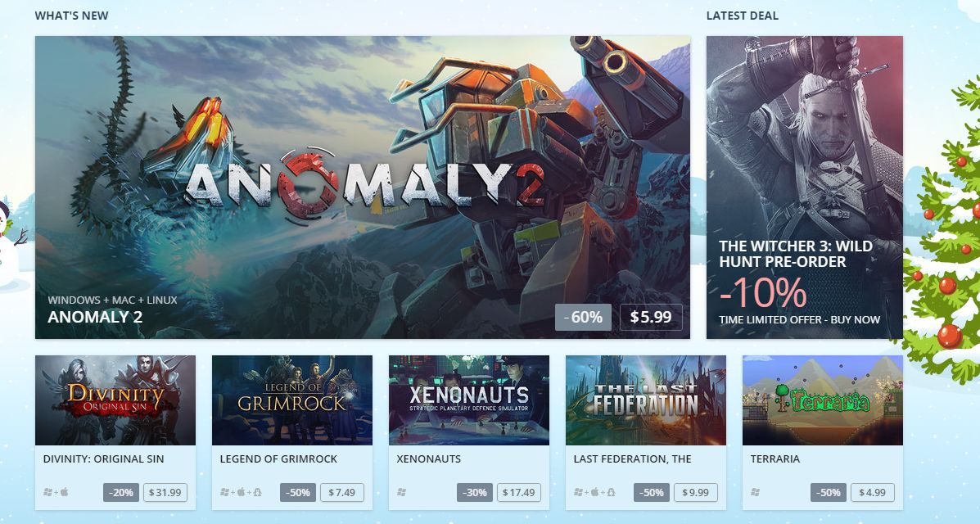Click platform icons on Legend of Grimrock card
The height and width of the screenshot is (524, 980).
coord(241,492)
